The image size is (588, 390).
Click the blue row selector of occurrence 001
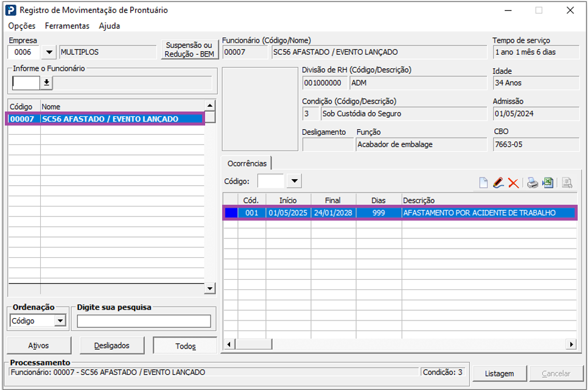click(x=231, y=213)
